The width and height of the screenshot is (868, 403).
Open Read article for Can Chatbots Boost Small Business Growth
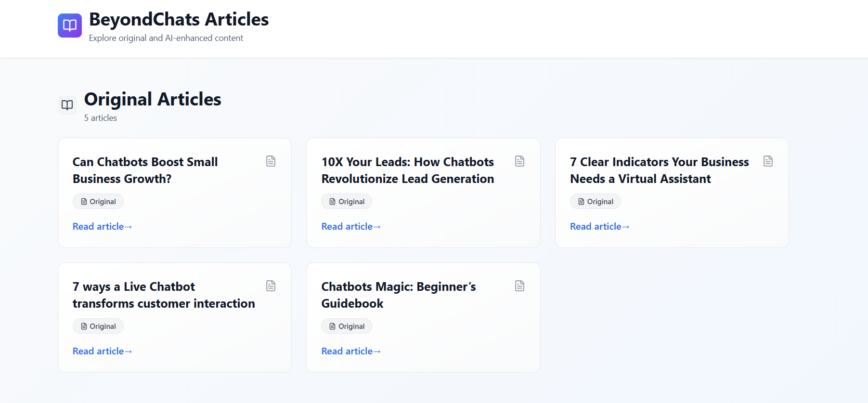point(102,226)
